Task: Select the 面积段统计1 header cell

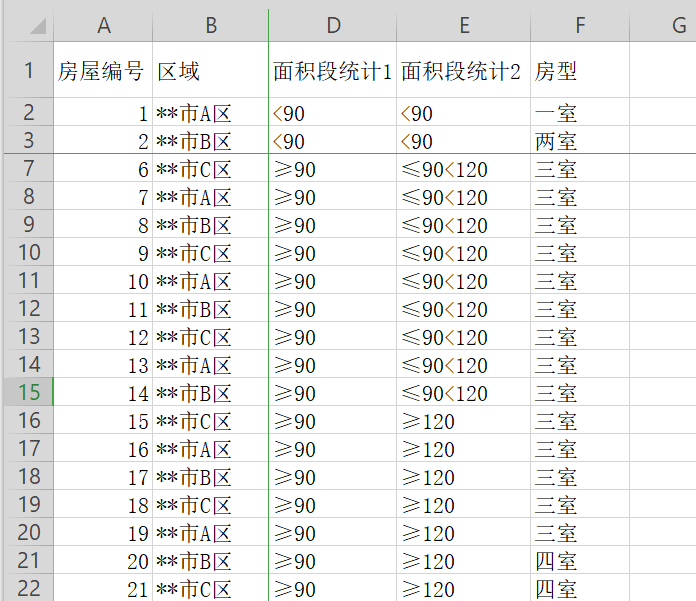Action: point(333,71)
